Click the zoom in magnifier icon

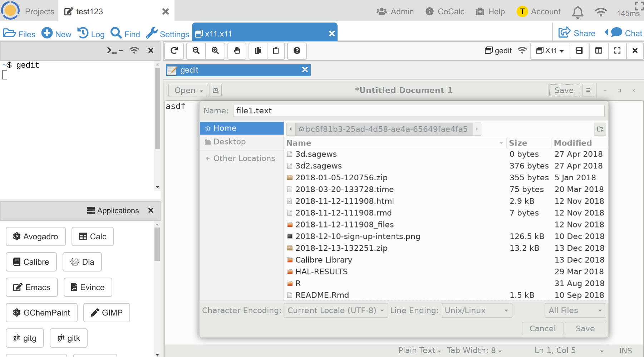[x=215, y=51]
